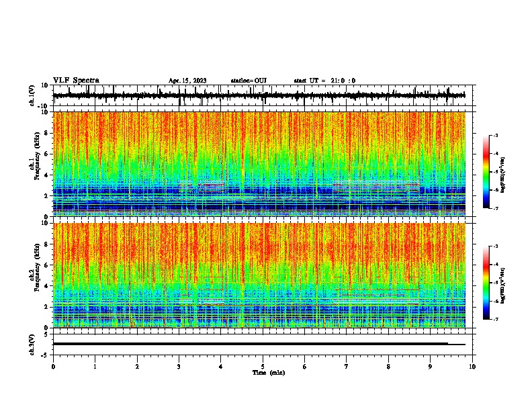The image size is (532, 411).
Task: Click the time axis tick label "6"
Action: coord(305,367)
